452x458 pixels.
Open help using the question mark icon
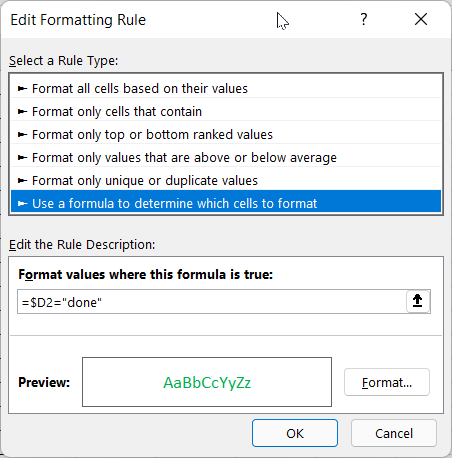(x=364, y=19)
